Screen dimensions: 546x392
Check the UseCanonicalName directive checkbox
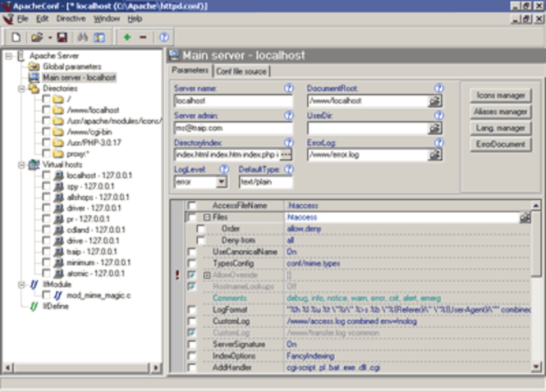coord(191,252)
